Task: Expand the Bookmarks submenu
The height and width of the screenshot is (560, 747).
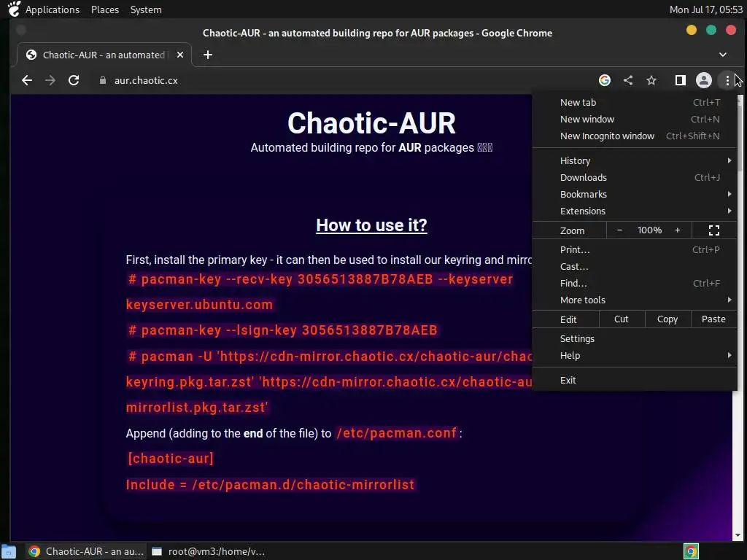Action: (635, 194)
